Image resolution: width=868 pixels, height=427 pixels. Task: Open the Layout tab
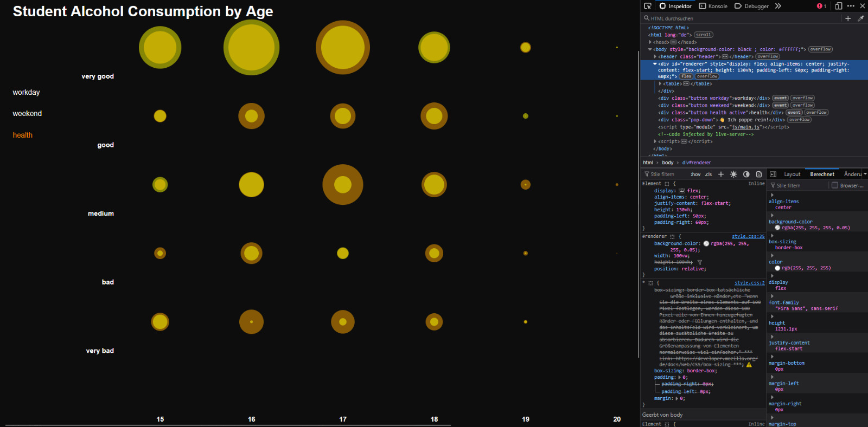792,174
